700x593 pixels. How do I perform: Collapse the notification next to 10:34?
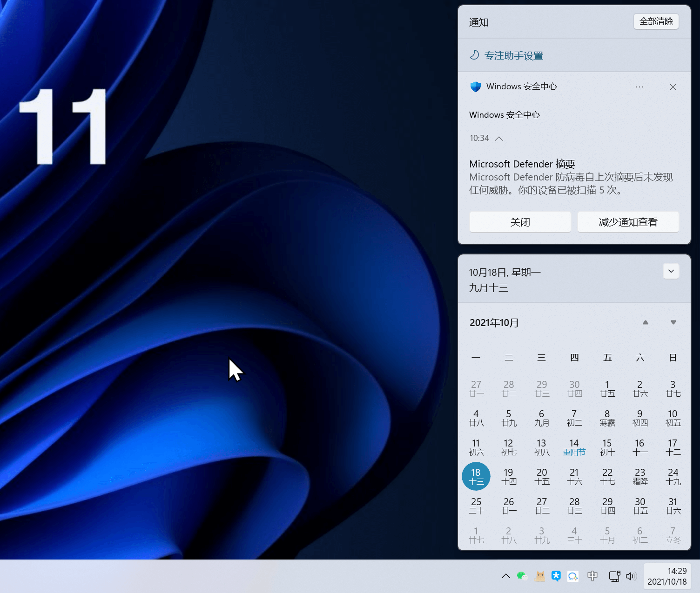tap(499, 139)
